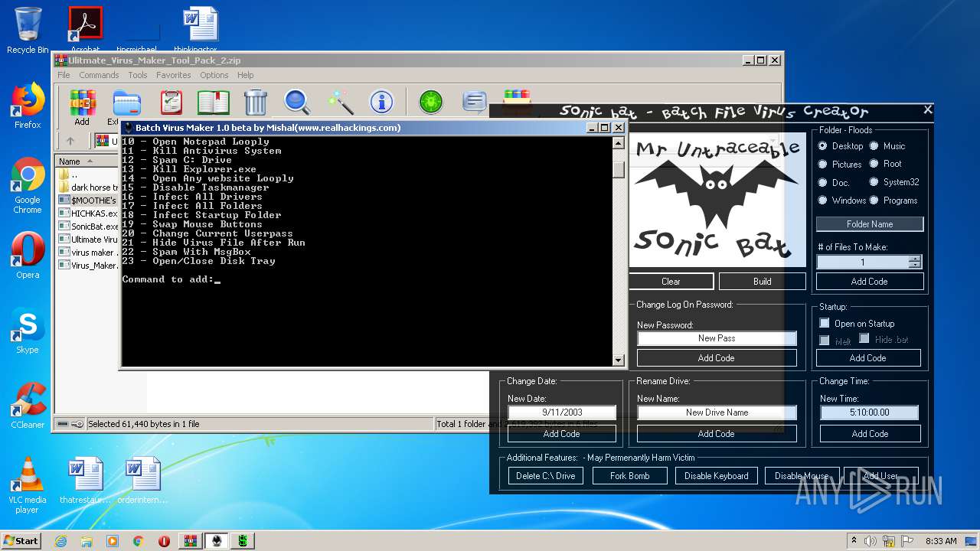Image resolution: width=980 pixels, height=551 pixels.
Task: Select Root radio in Folder Floods
Action: (x=874, y=164)
